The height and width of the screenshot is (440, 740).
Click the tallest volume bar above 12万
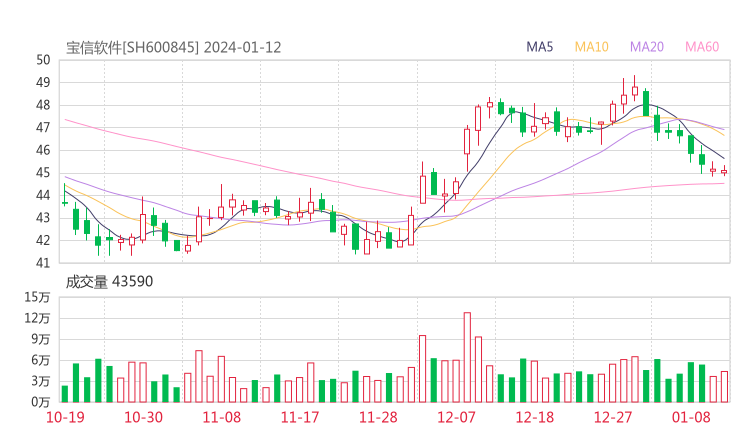tap(467, 357)
